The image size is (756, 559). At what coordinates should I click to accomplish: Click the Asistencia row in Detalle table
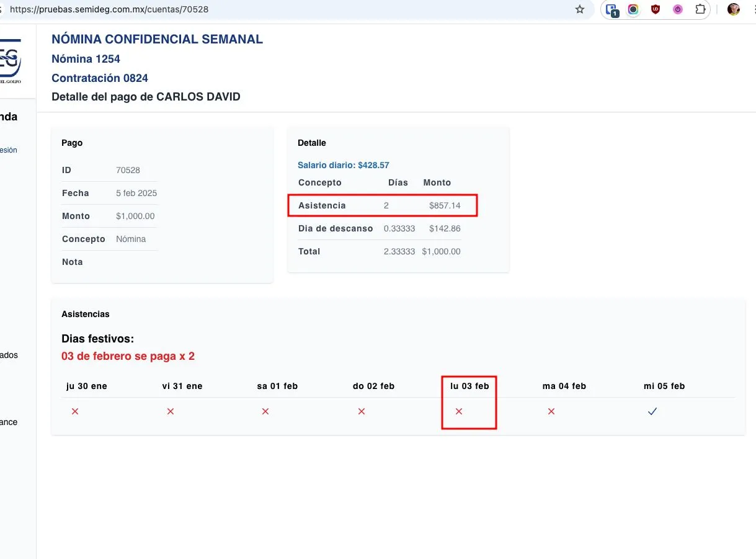(382, 205)
